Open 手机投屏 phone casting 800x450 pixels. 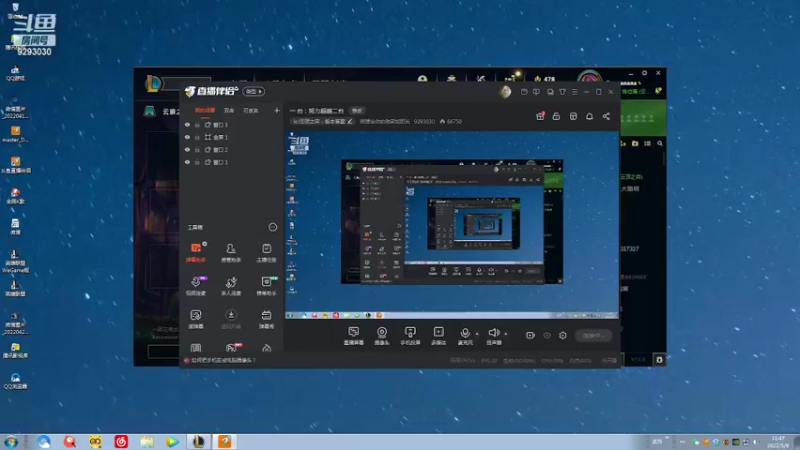(x=410, y=336)
